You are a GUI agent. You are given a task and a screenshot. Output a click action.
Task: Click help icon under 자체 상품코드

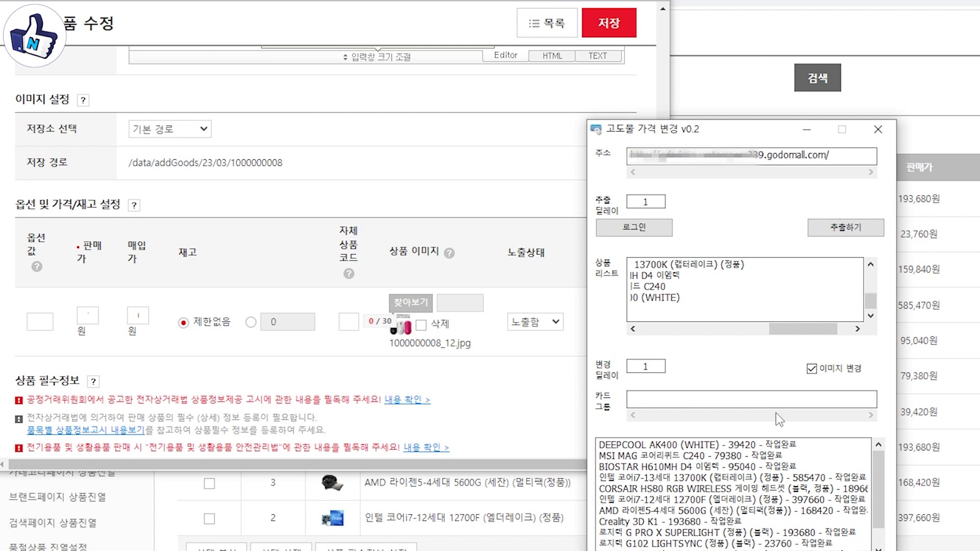349,273
